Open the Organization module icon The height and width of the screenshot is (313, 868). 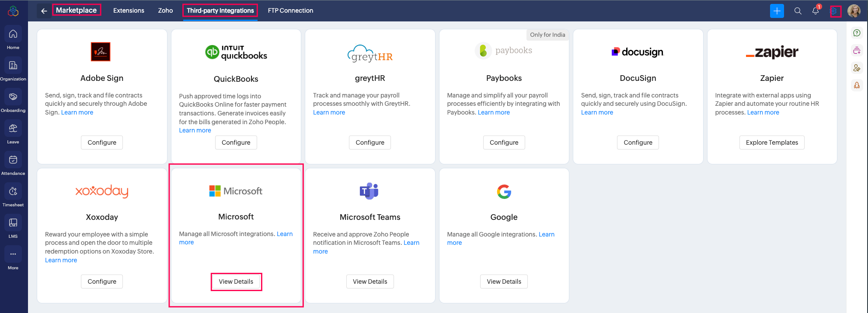point(13,65)
